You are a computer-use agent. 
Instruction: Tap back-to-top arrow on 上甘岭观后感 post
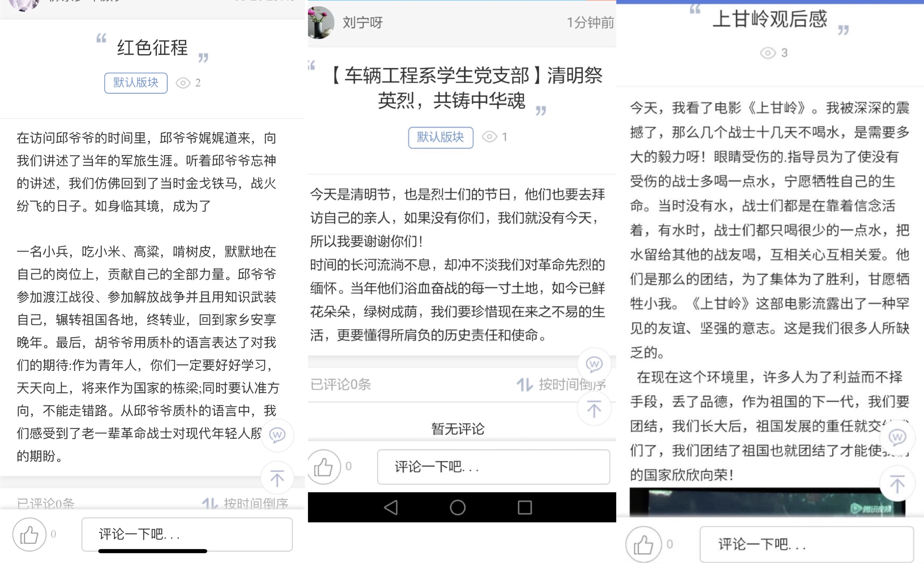(897, 484)
